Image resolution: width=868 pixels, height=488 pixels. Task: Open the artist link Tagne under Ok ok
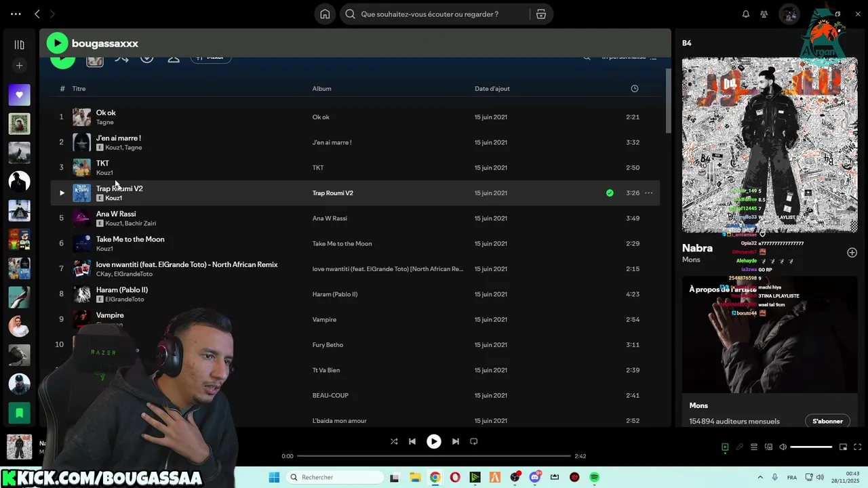point(104,123)
